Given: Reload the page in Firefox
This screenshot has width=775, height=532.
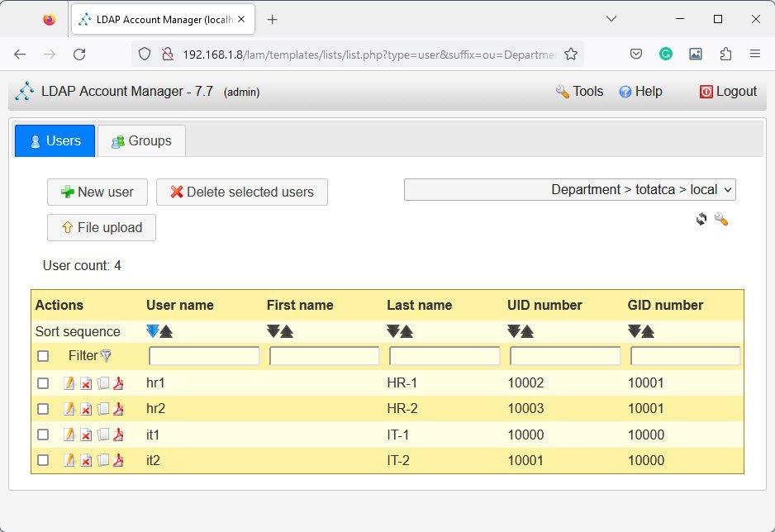Looking at the screenshot, I should pos(79,54).
